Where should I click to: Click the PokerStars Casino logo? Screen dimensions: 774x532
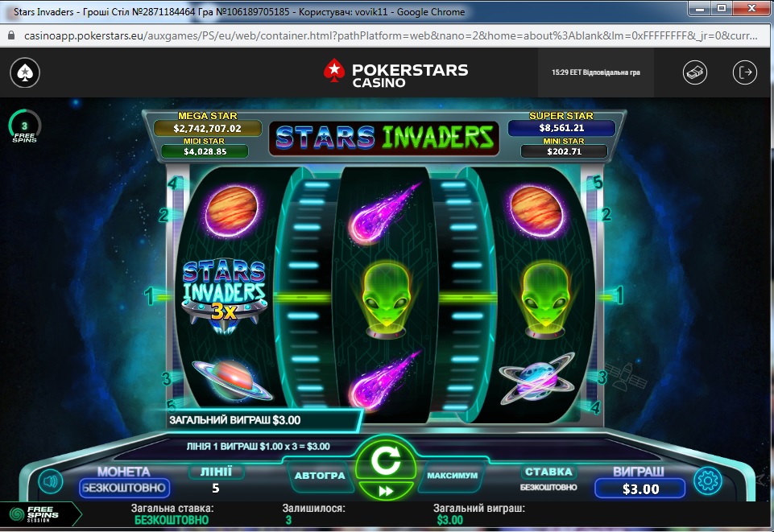[x=395, y=74]
